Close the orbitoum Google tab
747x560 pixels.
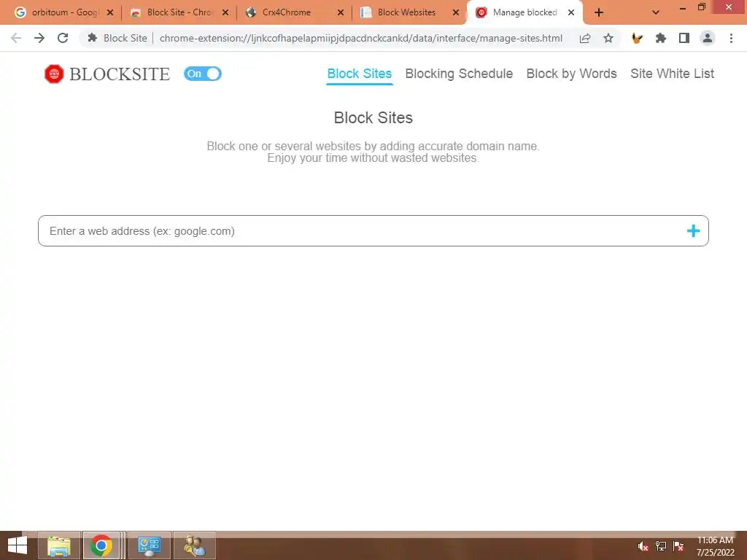click(x=110, y=13)
